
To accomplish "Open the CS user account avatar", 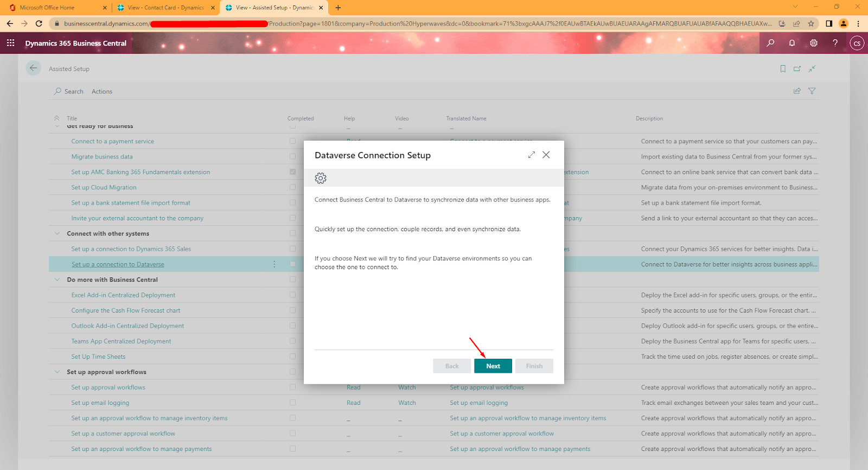I will pos(857,43).
